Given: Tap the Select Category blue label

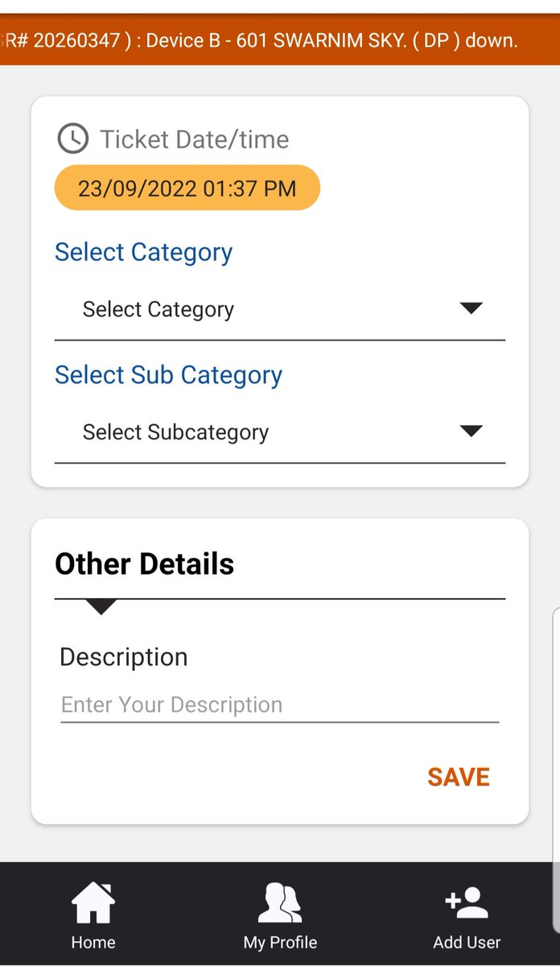Looking at the screenshot, I should [x=144, y=252].
